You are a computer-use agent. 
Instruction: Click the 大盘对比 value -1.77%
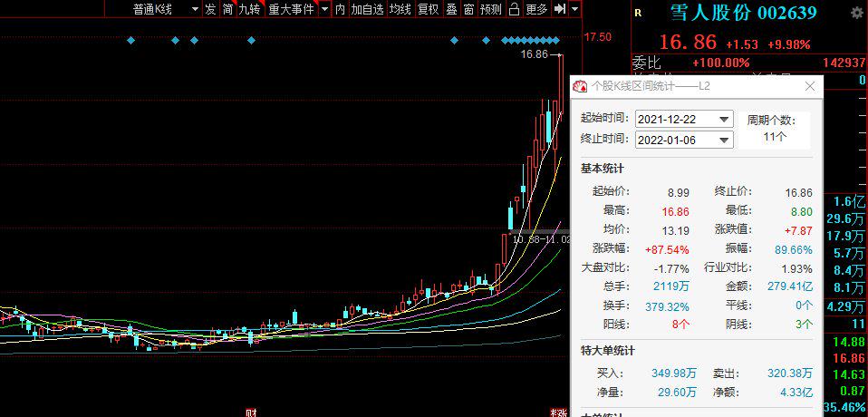(x=671, y=269)
